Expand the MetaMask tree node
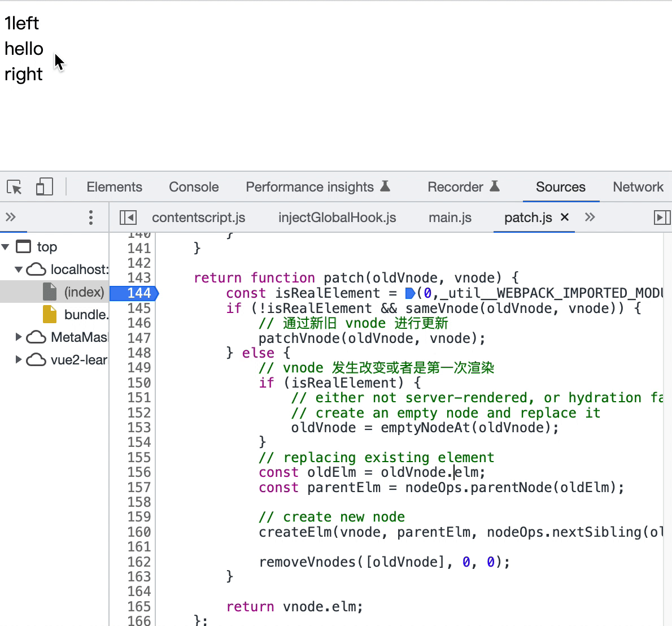This screenshot has height=626, width=672. (19, 337)
